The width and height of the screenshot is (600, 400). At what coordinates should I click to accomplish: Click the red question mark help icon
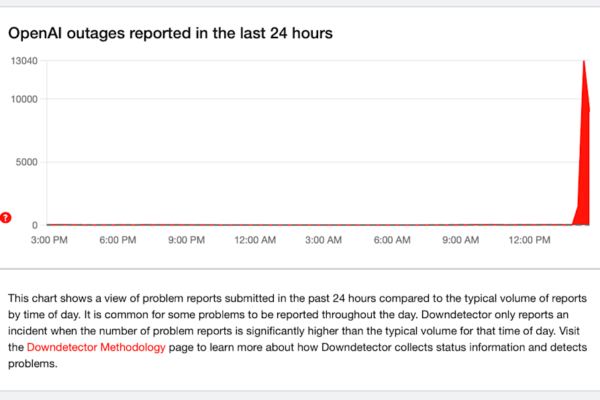6,217
